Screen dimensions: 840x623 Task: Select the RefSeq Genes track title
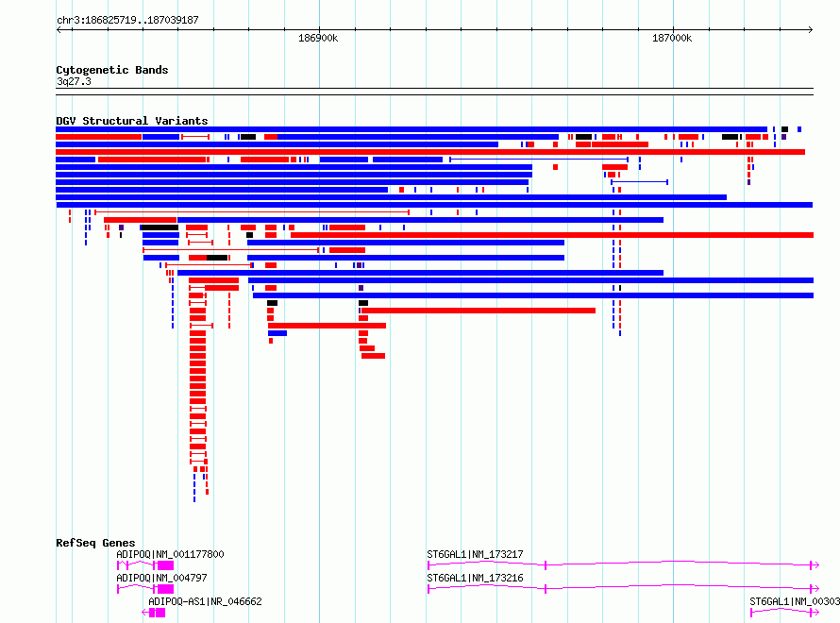pos(95,543)
